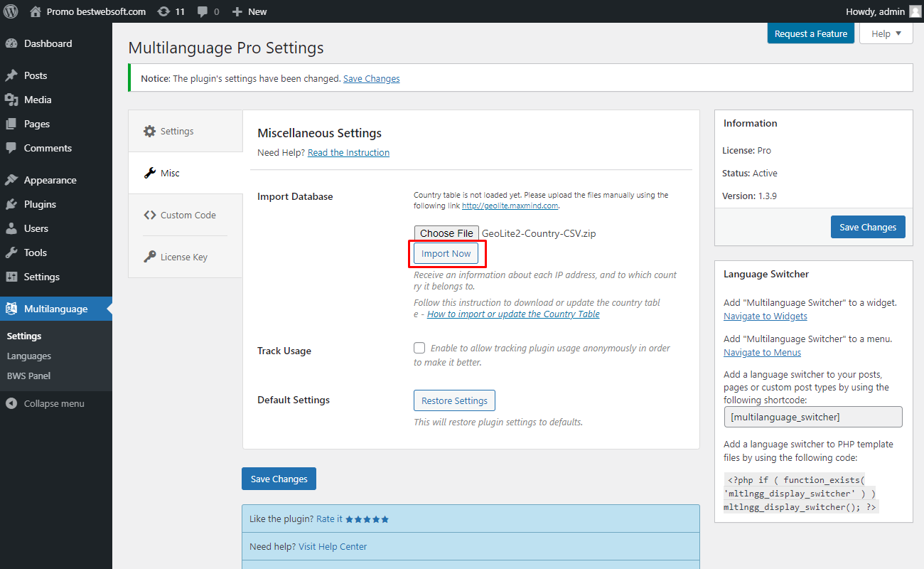Image resolution: width=924 pixels, height=569 pixels.
Task: Click the mltlngg_display_switcher PHP code snippet
Action: click(x=802, y=493)
